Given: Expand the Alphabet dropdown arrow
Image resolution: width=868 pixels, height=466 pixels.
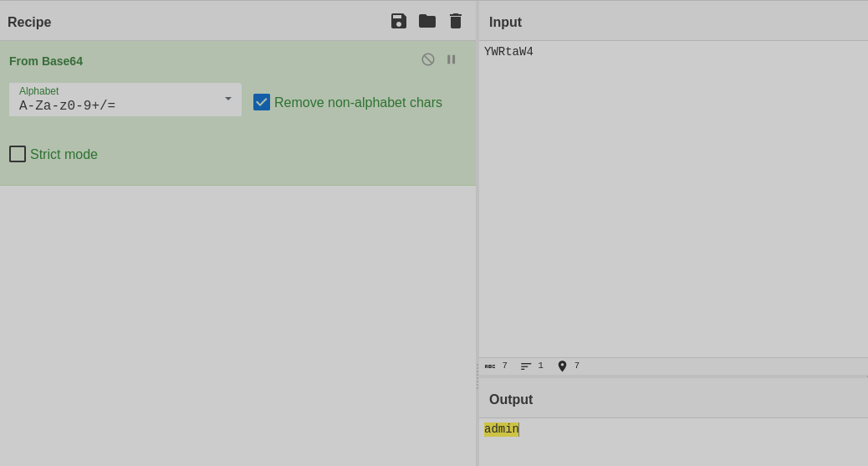Looking at the screenshot, I should point(228,99).
